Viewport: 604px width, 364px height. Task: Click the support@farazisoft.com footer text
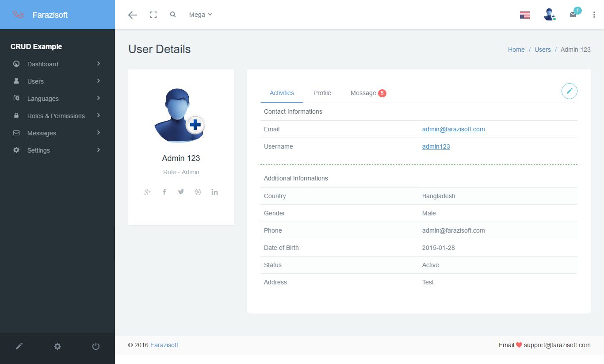coord(557,345)
